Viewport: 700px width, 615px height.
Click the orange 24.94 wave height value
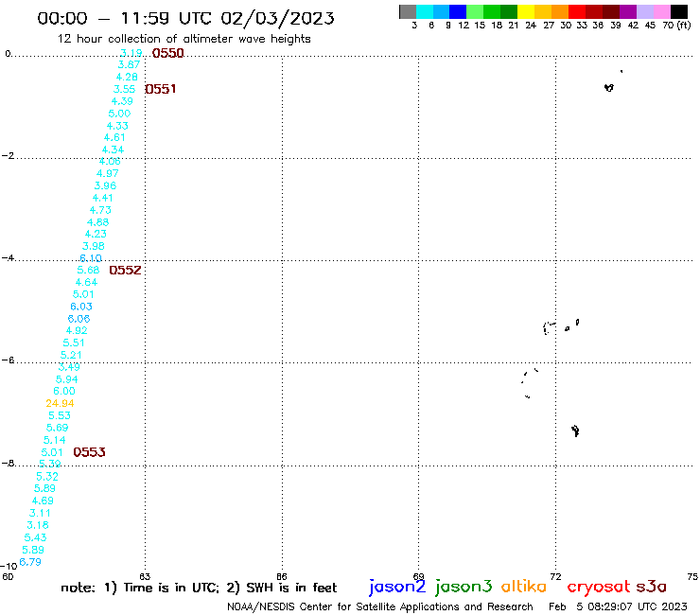(x=60, y=403)
